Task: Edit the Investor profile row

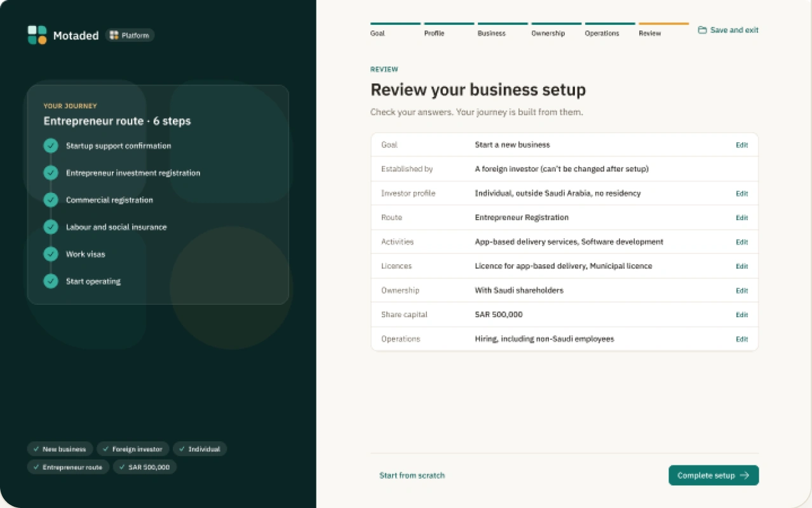Action: (x=741, y=194)
